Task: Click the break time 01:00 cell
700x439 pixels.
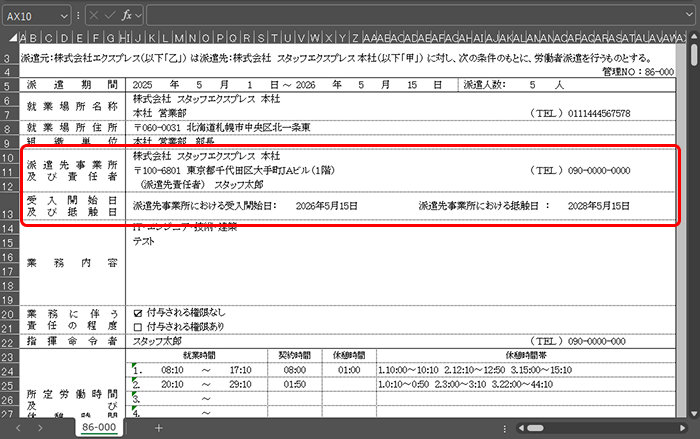Action: pyautogui.click(x=349, y=370)
